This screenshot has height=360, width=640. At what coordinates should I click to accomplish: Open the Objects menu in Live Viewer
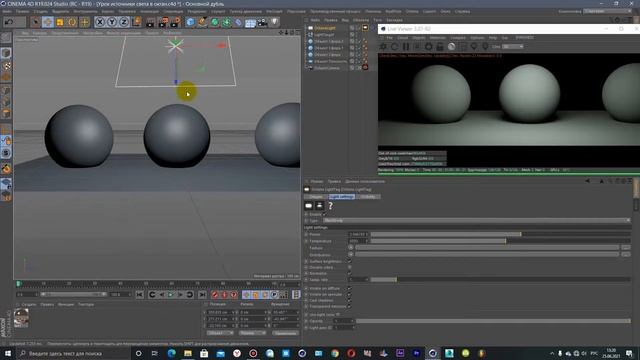coord(418,38)
